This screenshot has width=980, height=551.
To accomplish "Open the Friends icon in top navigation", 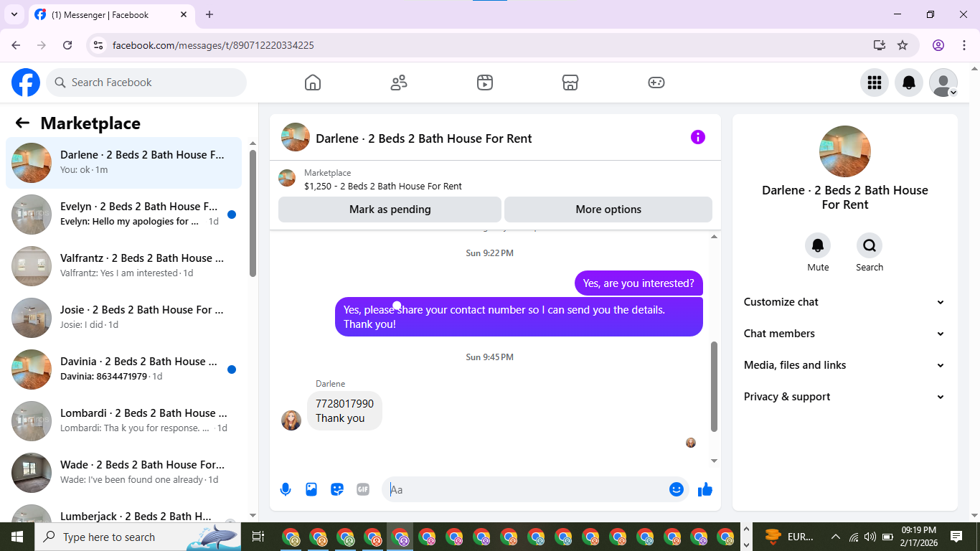I will pos(399,83).
